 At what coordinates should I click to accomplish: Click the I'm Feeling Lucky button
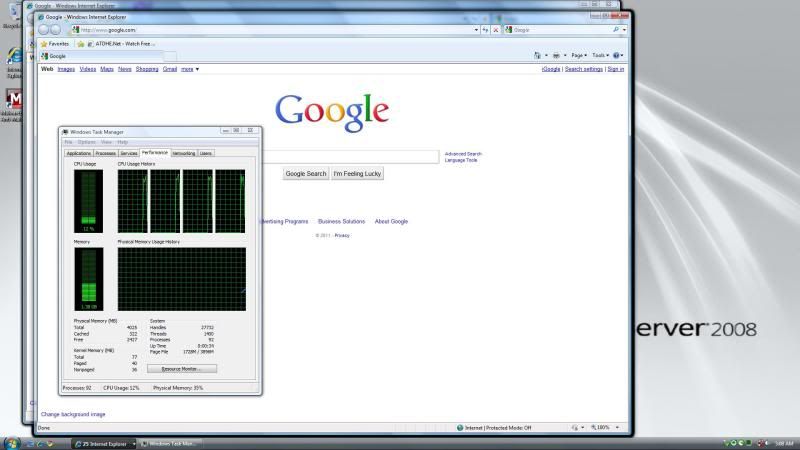pyautogui.click(x=357, y=173)
